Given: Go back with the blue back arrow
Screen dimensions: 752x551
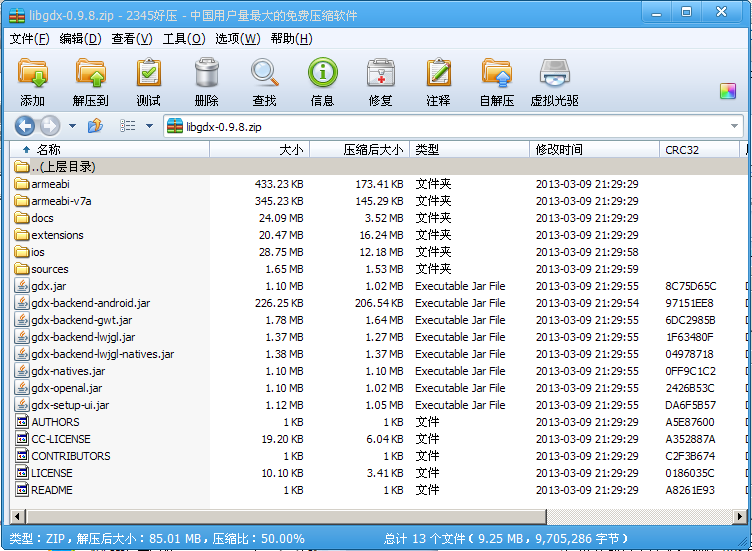Looking at the screenshot, I should click(24, 126).
